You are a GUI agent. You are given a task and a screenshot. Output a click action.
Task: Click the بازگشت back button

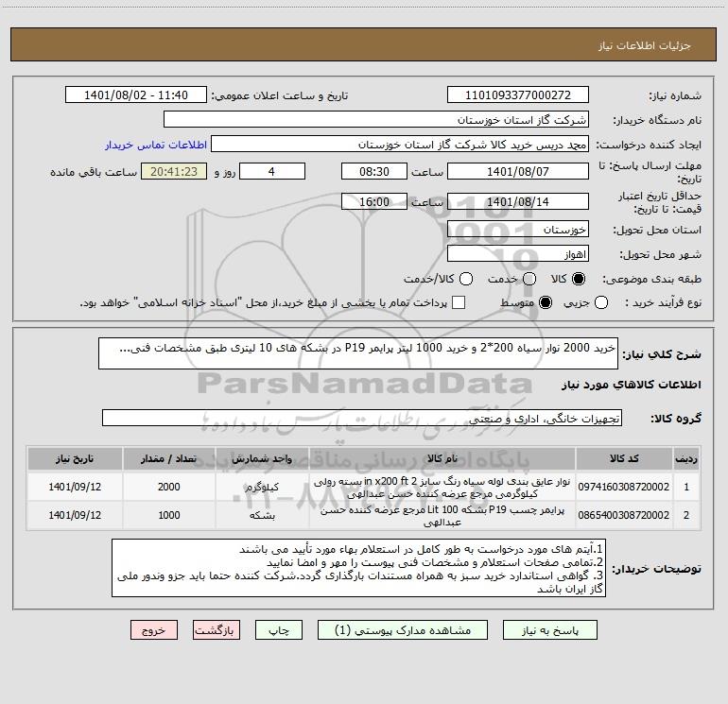(x=217, y=629)
